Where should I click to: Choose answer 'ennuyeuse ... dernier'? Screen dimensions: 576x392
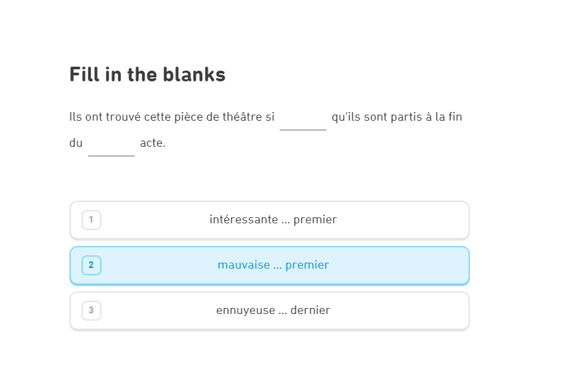pos(270,311)
